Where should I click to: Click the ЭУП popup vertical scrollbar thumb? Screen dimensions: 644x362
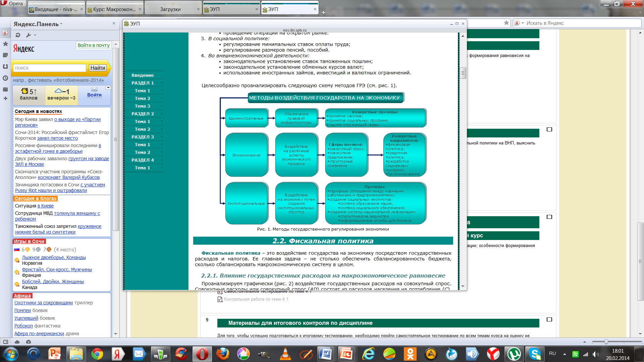pos(463,73)
